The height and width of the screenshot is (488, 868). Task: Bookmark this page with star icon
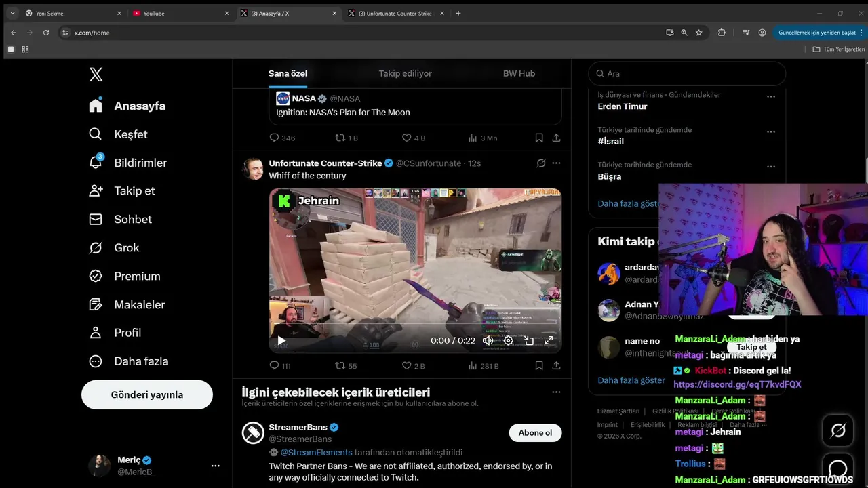[x=699, y=33]
